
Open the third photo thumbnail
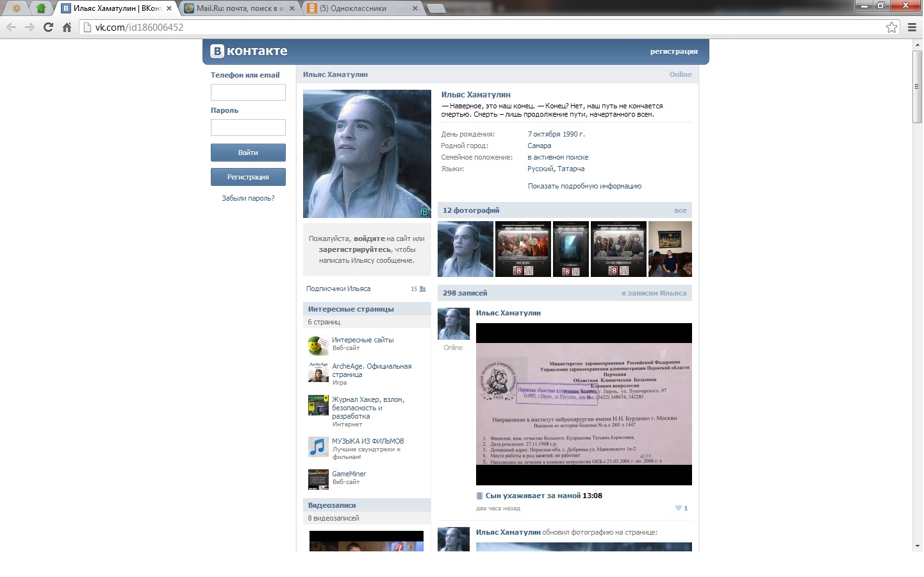(x=571, y=249)
